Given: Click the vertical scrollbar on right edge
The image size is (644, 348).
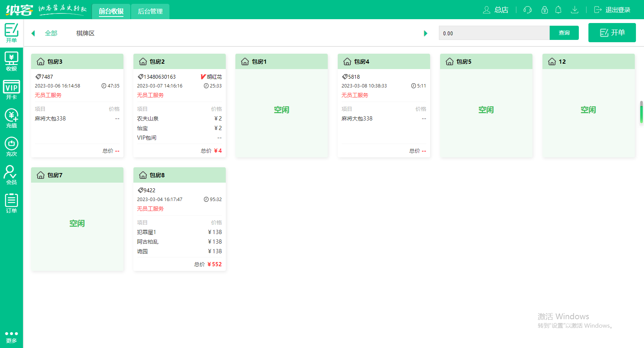Looking at the screenshot, I should 641,112.
